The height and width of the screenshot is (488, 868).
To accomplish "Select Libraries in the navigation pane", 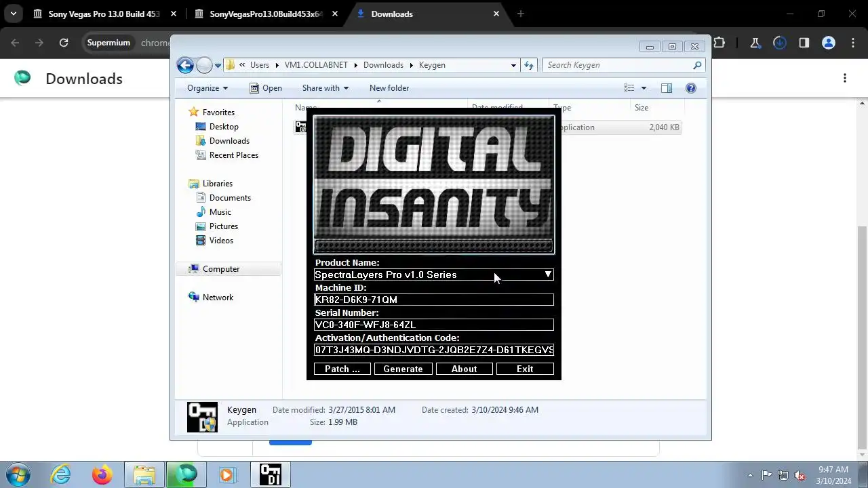I will tap(217, 184).
